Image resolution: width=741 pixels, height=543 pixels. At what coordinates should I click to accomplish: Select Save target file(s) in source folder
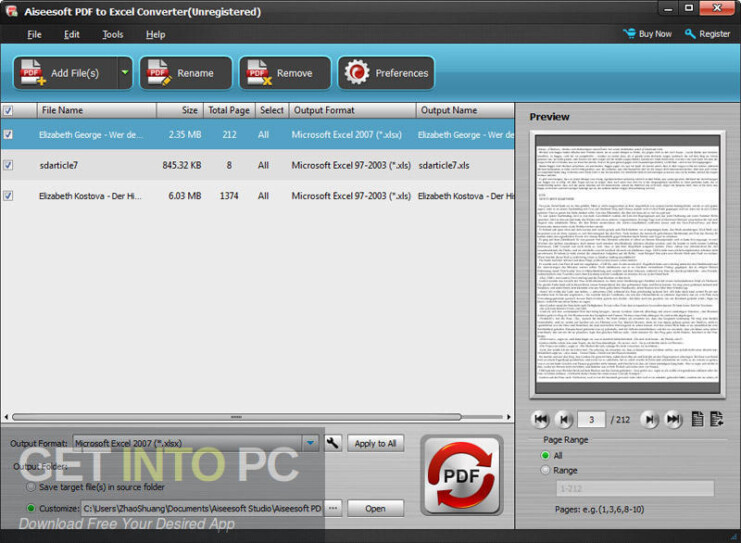[31, 487]
